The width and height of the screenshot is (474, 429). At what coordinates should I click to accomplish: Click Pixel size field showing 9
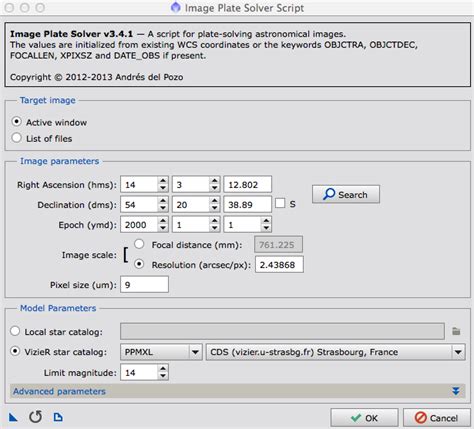coord(144,285)
